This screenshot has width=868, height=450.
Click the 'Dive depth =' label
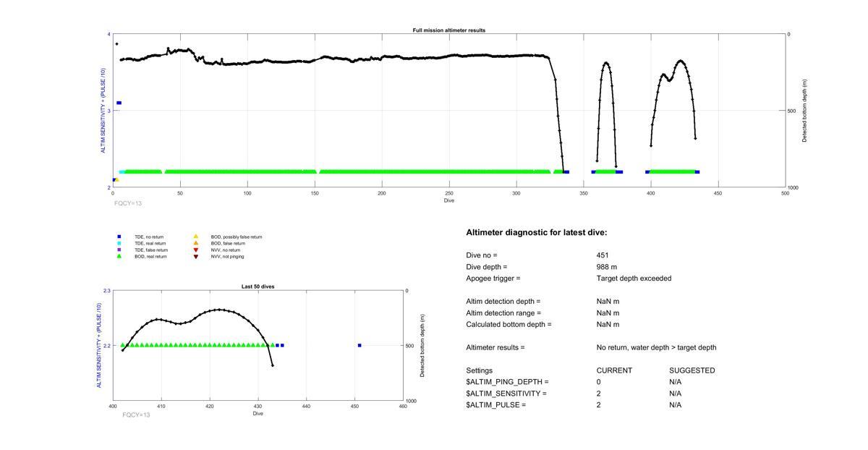pyautogui.click(x=487, y=267)
